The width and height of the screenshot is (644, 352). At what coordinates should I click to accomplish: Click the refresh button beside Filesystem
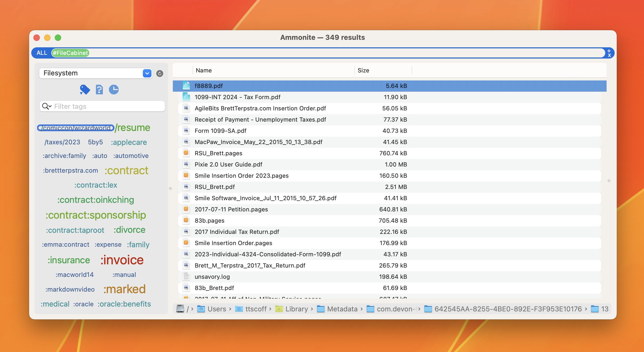(160, 74)
